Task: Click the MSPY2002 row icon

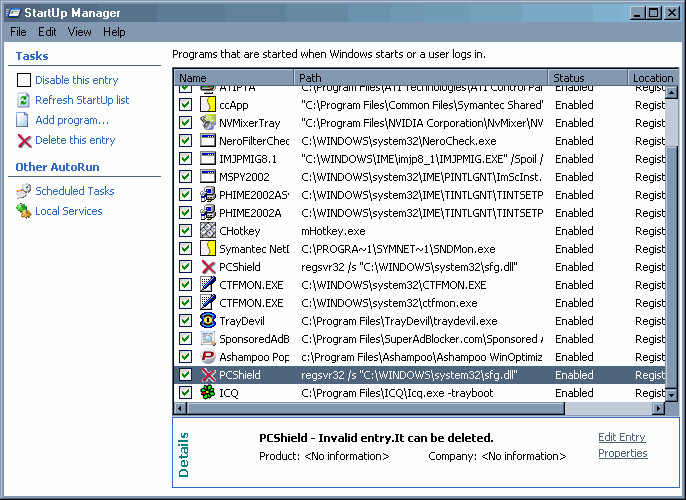Action: [x=208, y=177]
